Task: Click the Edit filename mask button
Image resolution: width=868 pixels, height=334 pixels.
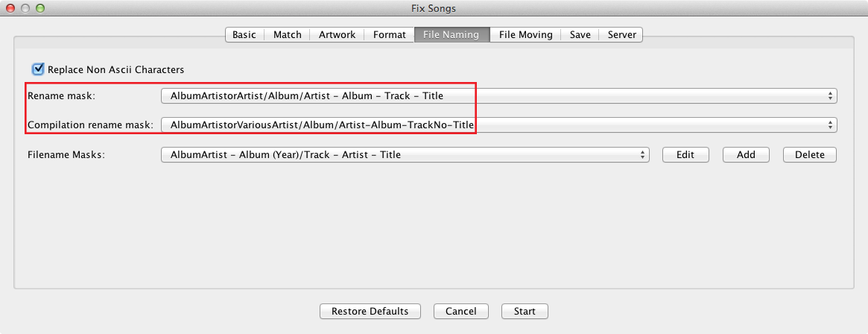Action: pos(685,155)
